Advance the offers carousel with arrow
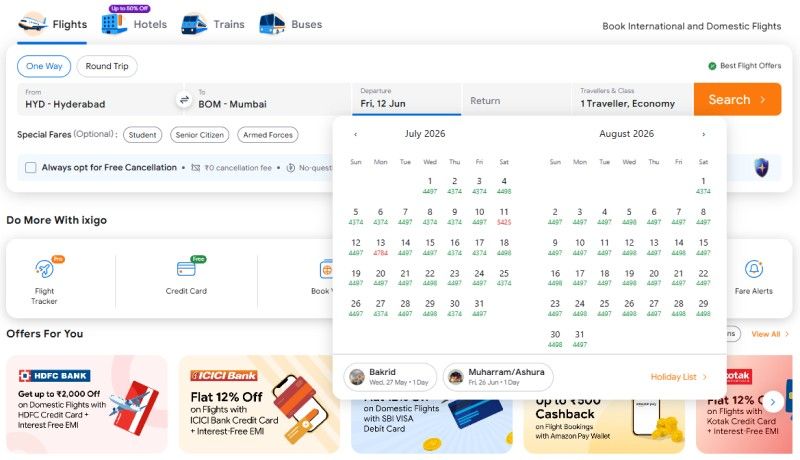Viewport: 800px width, 460px height. [x=773, y=402]
